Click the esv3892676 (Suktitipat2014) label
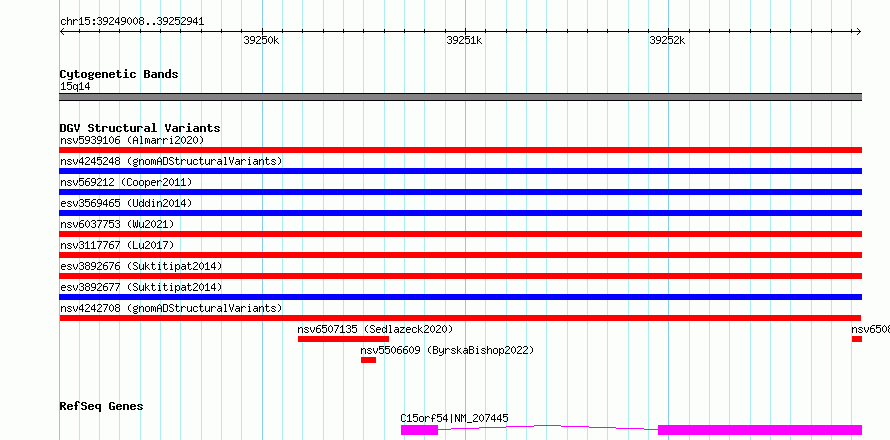The width and height of the screenshot is (890, 440). 141,266
